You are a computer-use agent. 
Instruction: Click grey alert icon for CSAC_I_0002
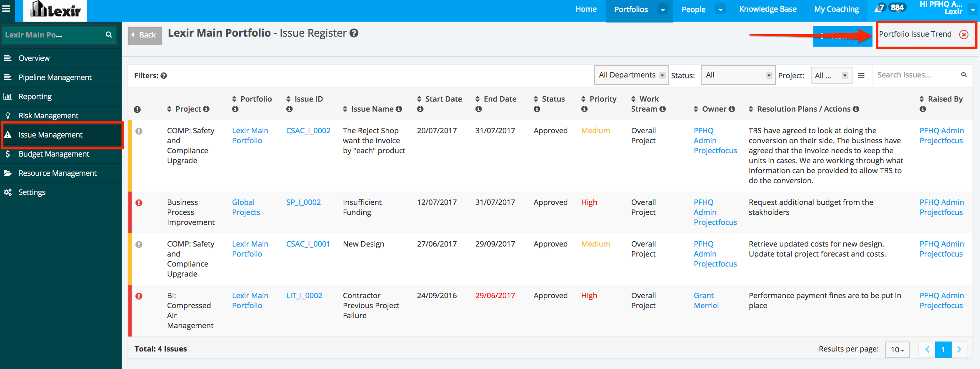[139, 131]
